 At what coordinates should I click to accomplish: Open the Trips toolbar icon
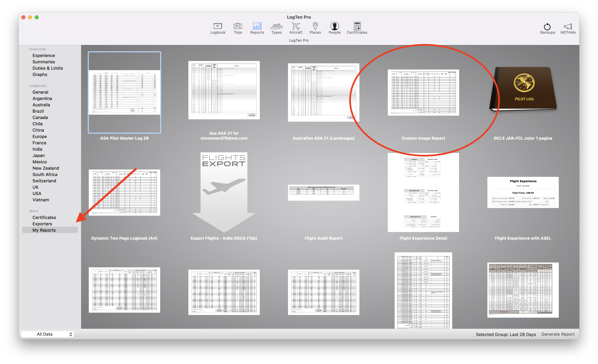(238, 28)
